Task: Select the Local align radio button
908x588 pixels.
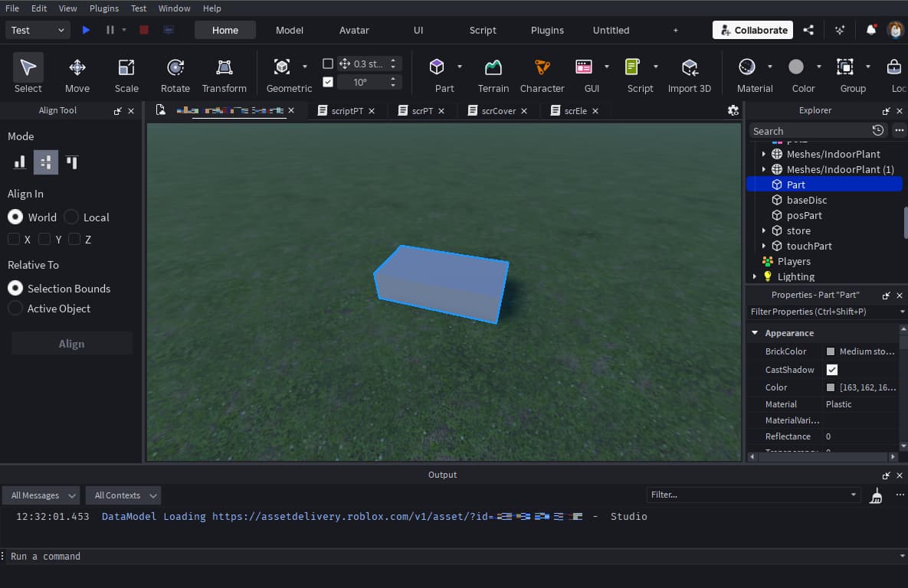Action: point(72,217)
